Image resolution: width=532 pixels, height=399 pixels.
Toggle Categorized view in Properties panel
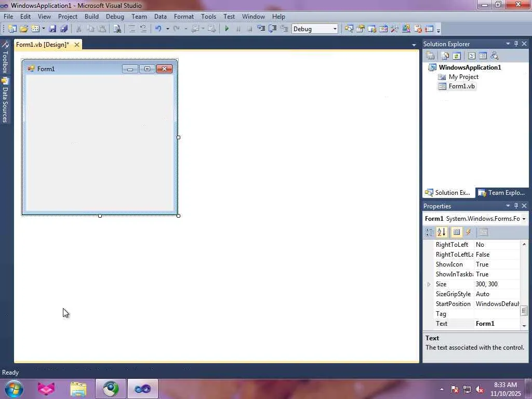(x=429, y=232)
